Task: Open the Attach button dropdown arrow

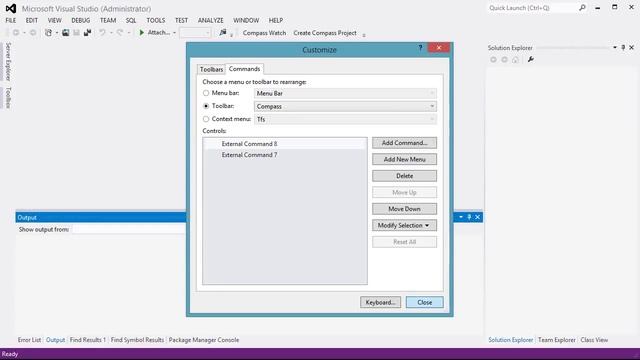Action: pyautogui.click(x=174, y=33)
